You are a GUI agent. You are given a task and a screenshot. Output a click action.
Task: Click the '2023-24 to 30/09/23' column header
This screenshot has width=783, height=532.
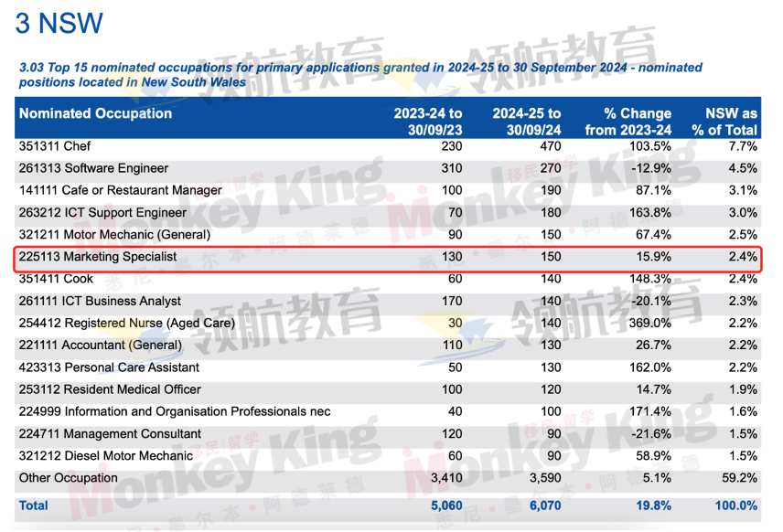tap(427, 122)
